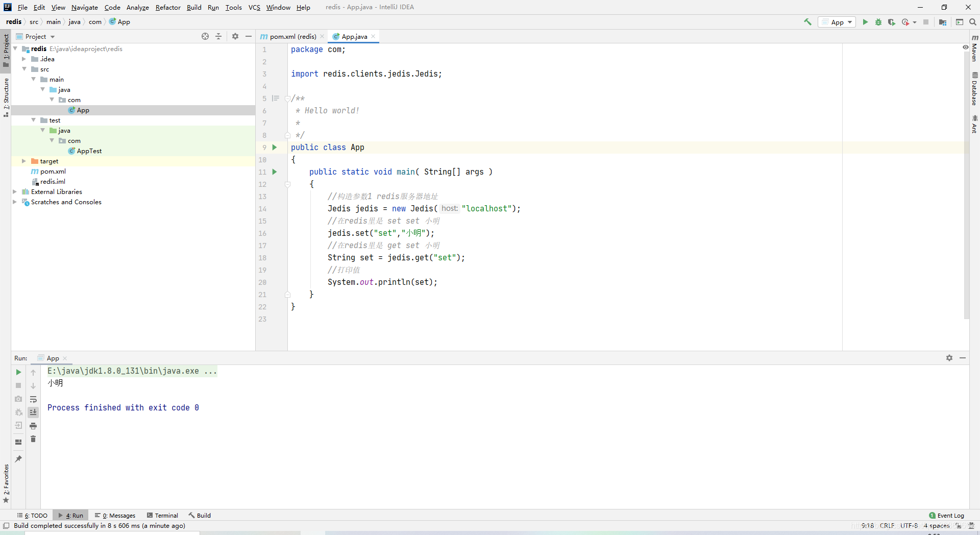
Task: Open Project Structure dialog icon
Action: click(x=943, y=22)
